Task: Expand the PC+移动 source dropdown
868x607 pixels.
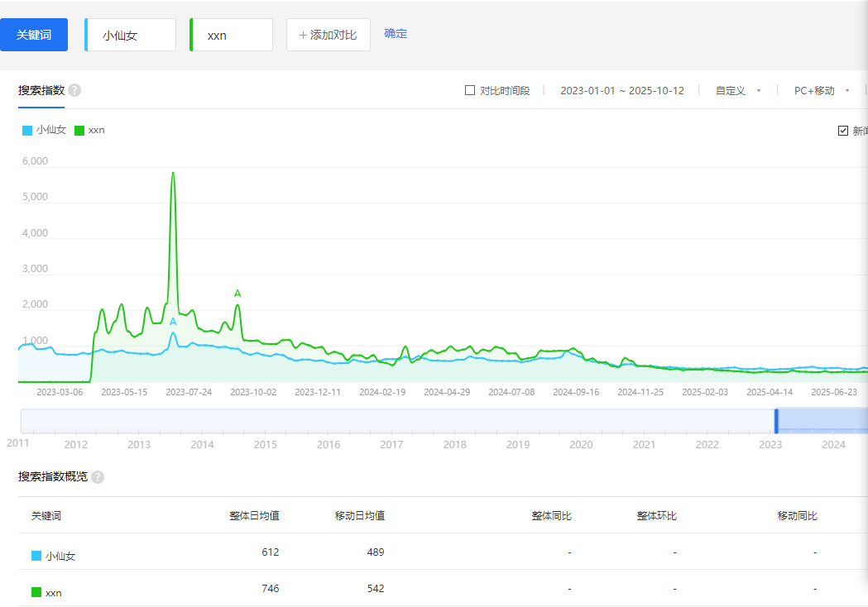Action: [822, 90]
